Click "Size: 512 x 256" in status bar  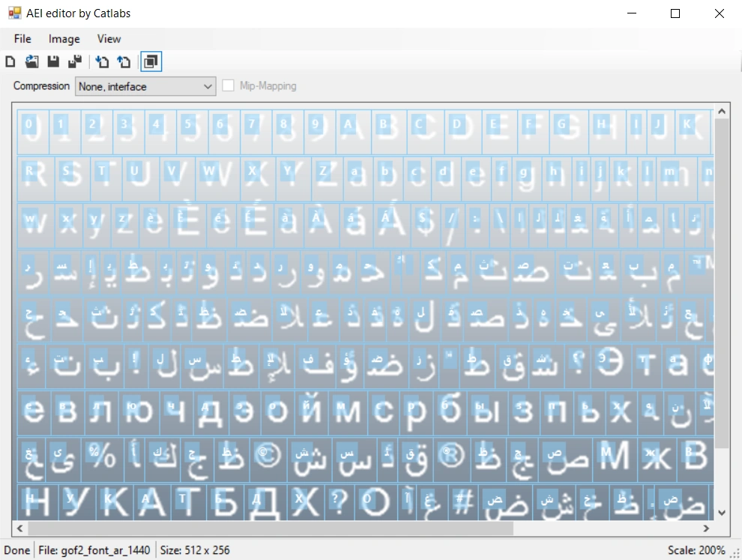pyautogui.click(x=194, y=550)
